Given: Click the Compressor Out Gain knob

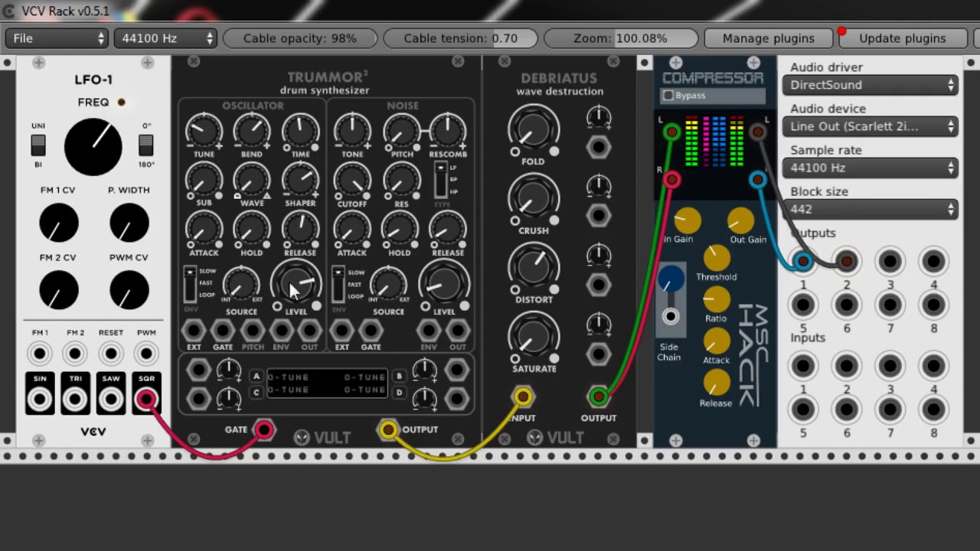Looking at the screenshot, I should point(740,221).
